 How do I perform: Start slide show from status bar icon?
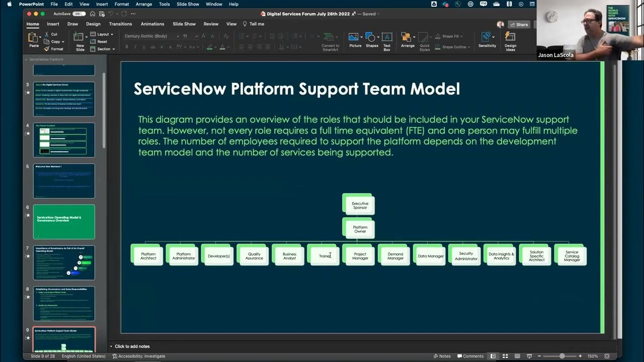pos(529,356)
